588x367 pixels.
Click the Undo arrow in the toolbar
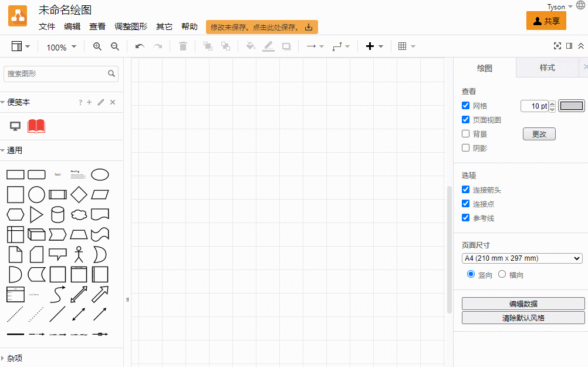[139, 46]
